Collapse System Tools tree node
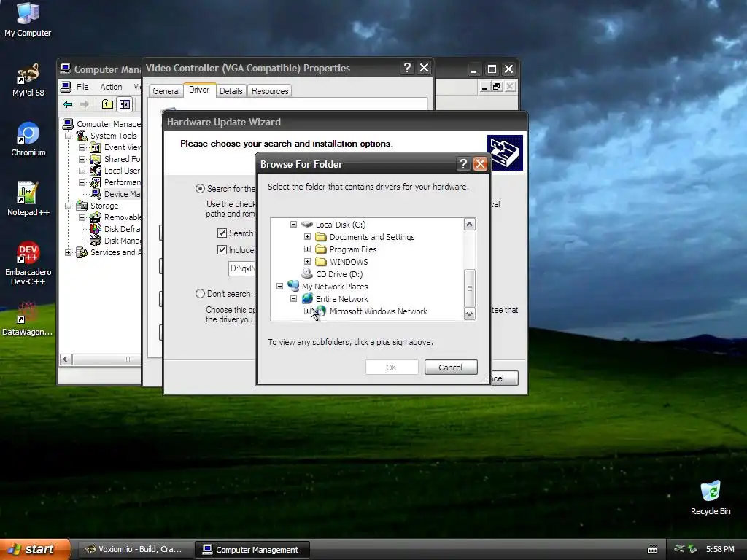Viewport: 747px width, 560px height. [x=68, y=136]
